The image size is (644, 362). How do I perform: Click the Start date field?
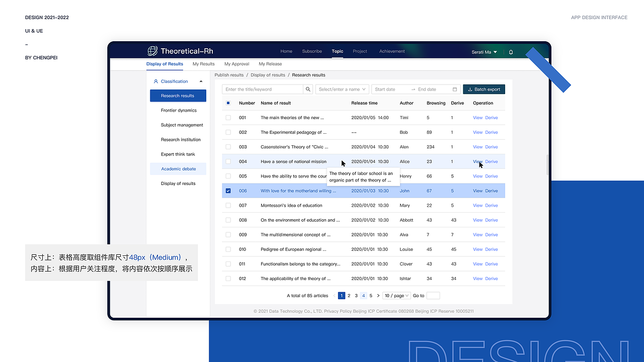(385, 89)
